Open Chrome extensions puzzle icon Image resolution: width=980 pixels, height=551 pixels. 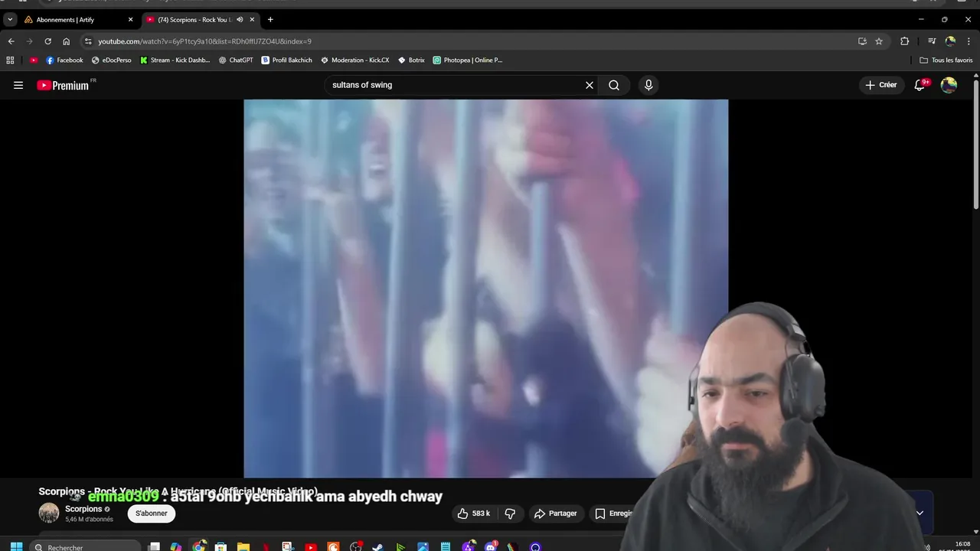pyautogui.click(x=904, y=41)
